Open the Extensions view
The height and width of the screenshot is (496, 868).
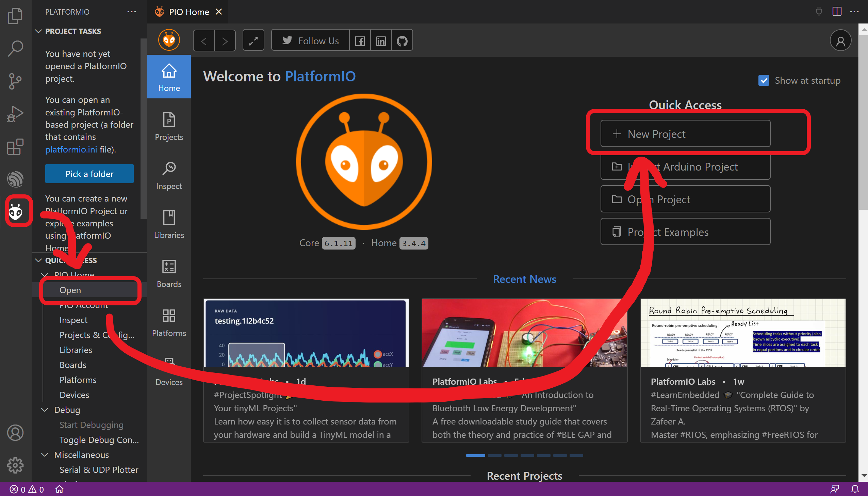15,146
